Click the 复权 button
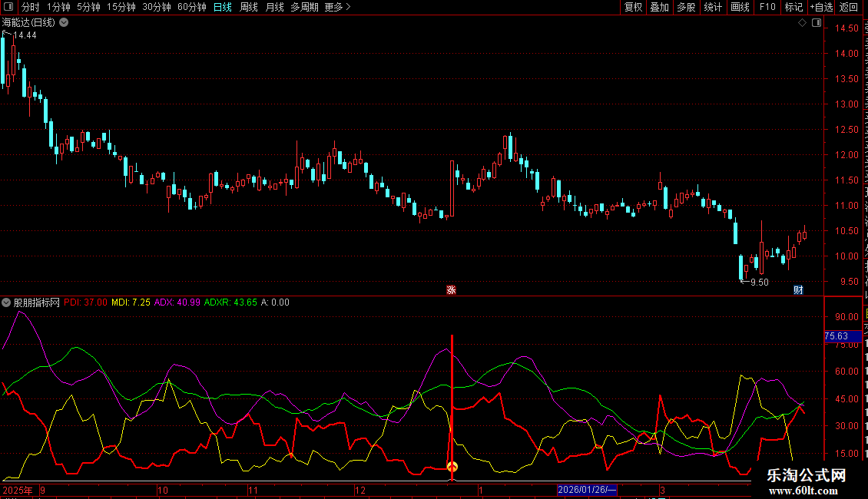This screenshot has height=499, width=868. coord(633,8)
